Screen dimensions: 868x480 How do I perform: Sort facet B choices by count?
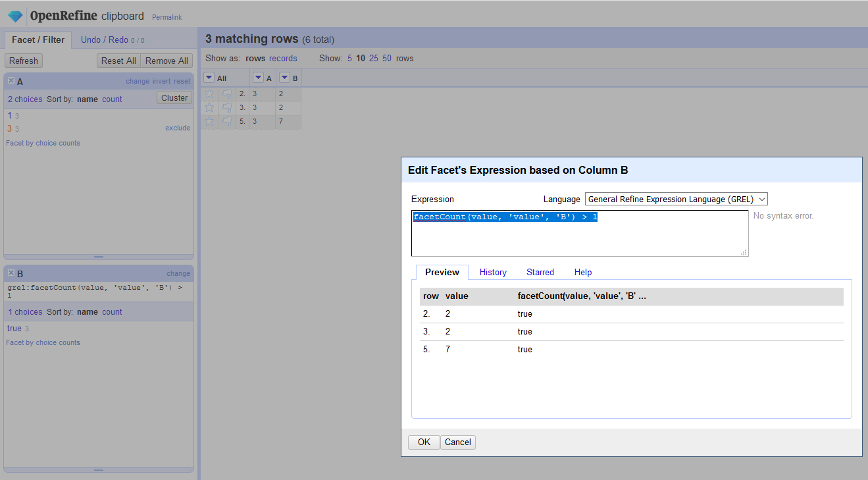(112, 312)
